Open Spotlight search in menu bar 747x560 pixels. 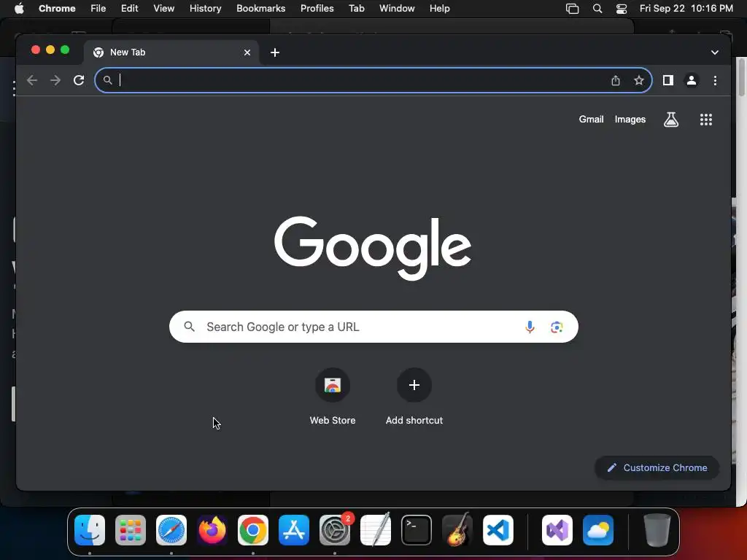point(597,9)
